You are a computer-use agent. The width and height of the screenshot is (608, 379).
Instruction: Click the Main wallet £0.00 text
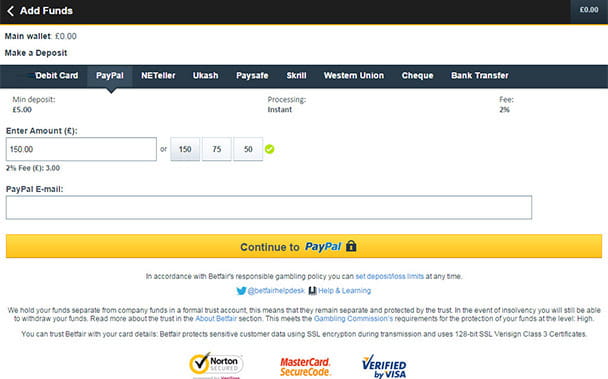[41, 36]
